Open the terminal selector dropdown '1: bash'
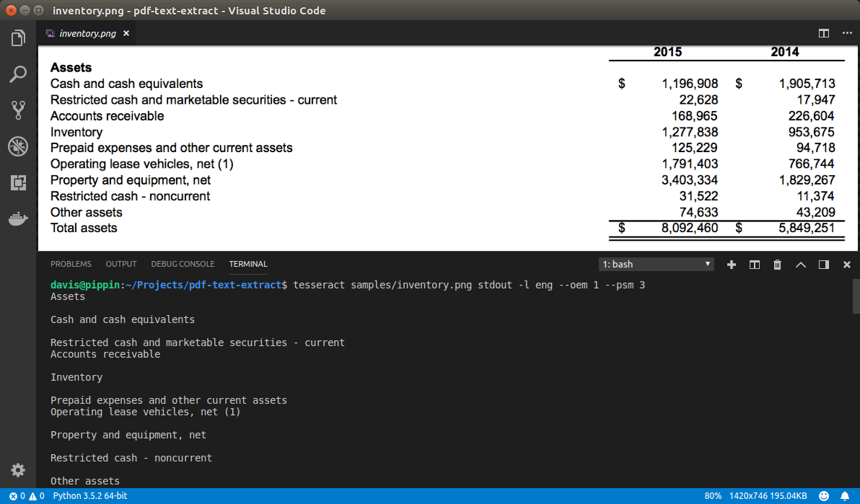This screenshot has height=504, width=860. [x=656, y=265]
